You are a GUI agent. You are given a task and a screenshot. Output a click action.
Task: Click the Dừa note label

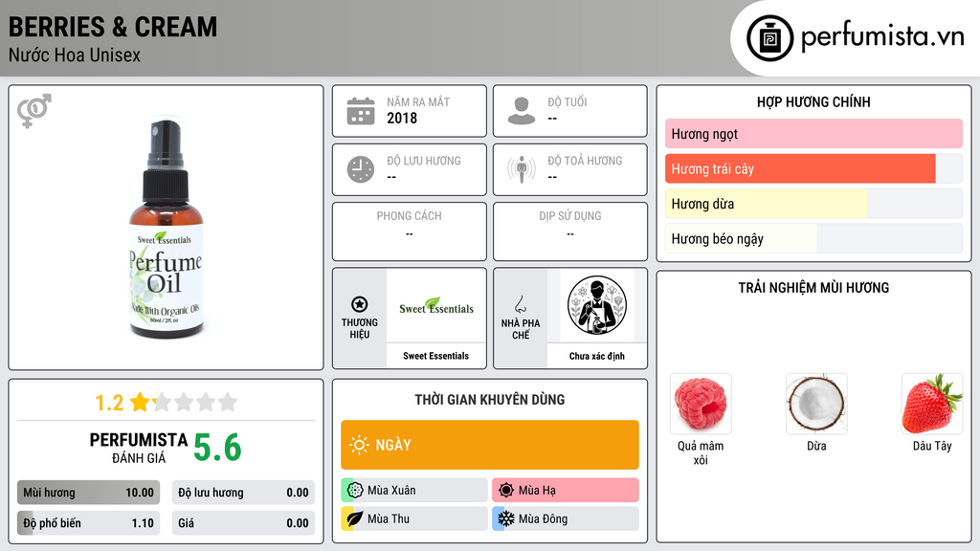click(x=816, y=446)
